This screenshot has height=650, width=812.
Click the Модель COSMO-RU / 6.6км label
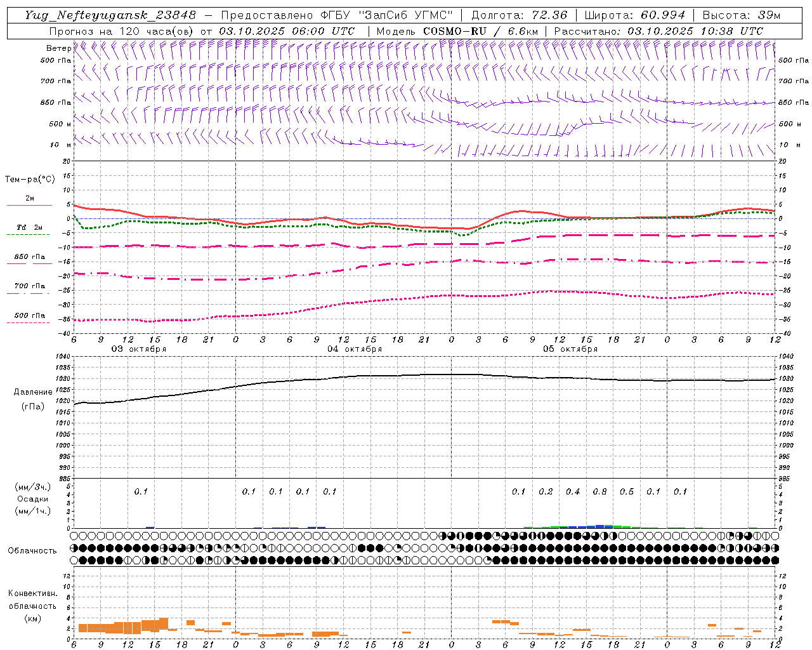[x=457, y=31]
